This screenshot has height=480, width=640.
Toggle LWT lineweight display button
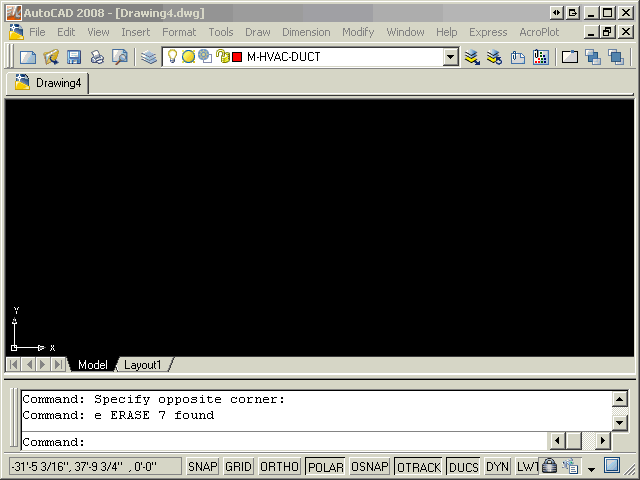[x=527, y=466]
